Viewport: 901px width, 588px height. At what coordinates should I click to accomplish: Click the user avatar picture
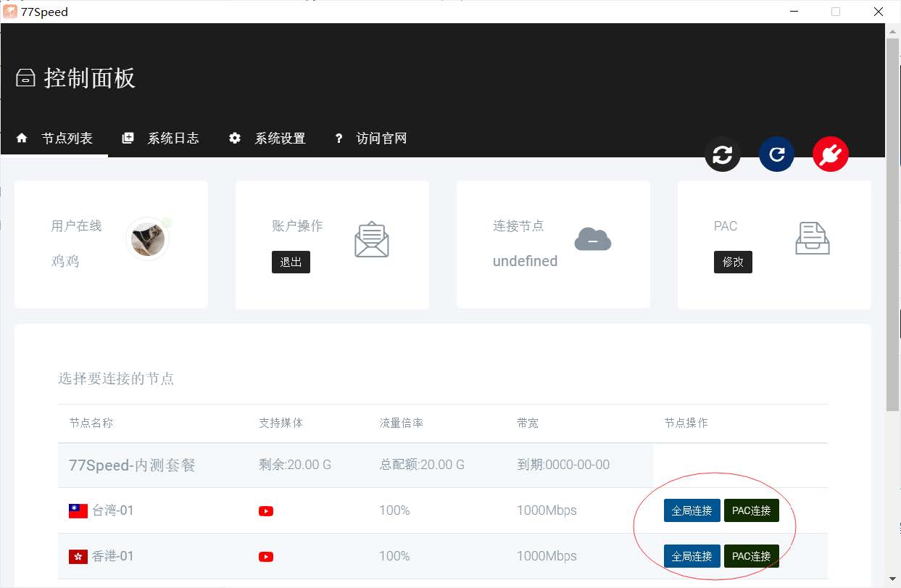(x=148, y=239)
